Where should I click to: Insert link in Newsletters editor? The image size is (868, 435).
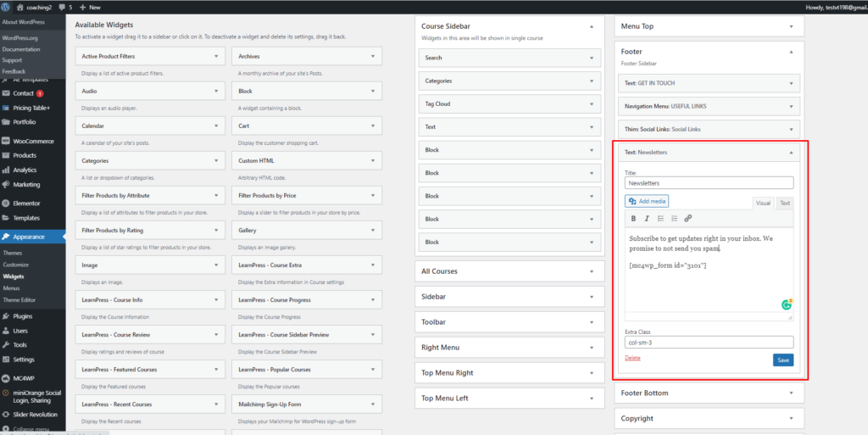[688, 219]
